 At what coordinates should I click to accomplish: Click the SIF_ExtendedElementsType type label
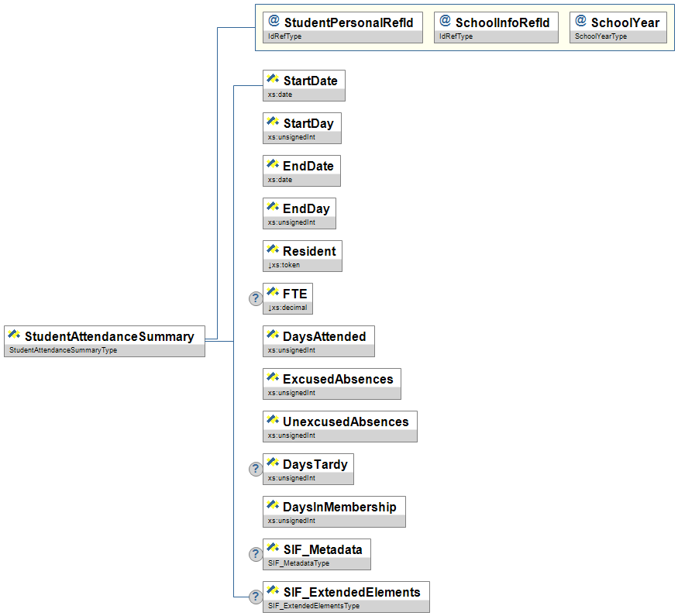tap(313, 606)
